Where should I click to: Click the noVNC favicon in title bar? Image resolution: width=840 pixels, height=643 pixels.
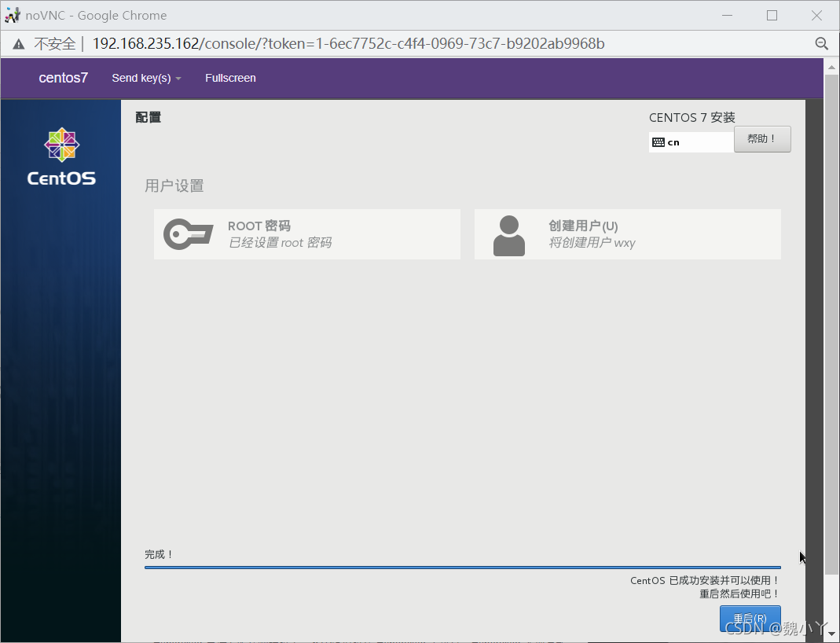(13, 15)
